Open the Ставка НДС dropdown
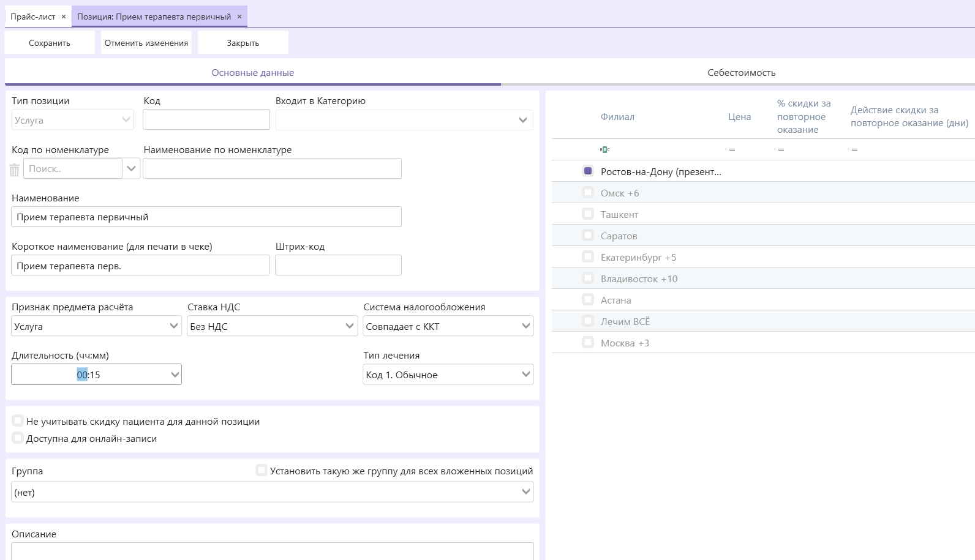 pyautogui.click(x=272, y=326)
